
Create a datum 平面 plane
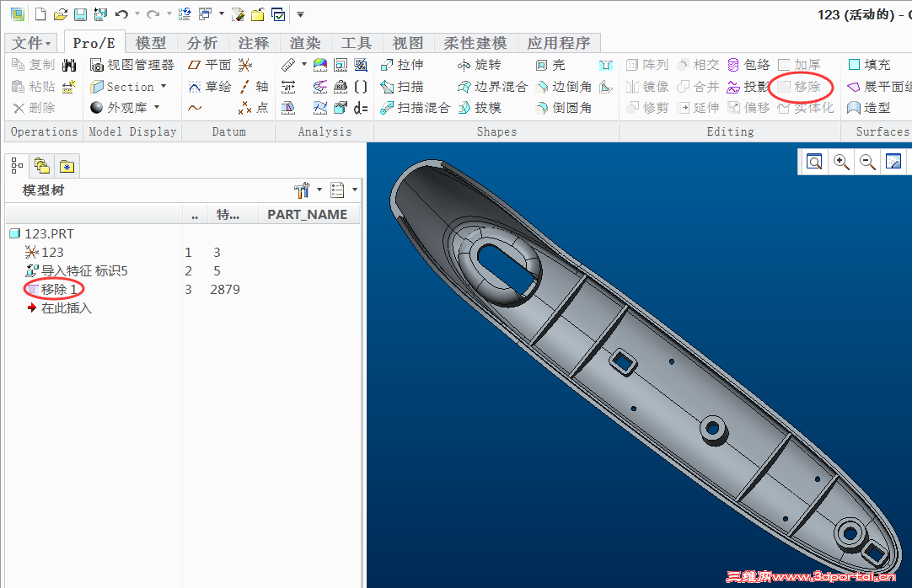point(209,65)
